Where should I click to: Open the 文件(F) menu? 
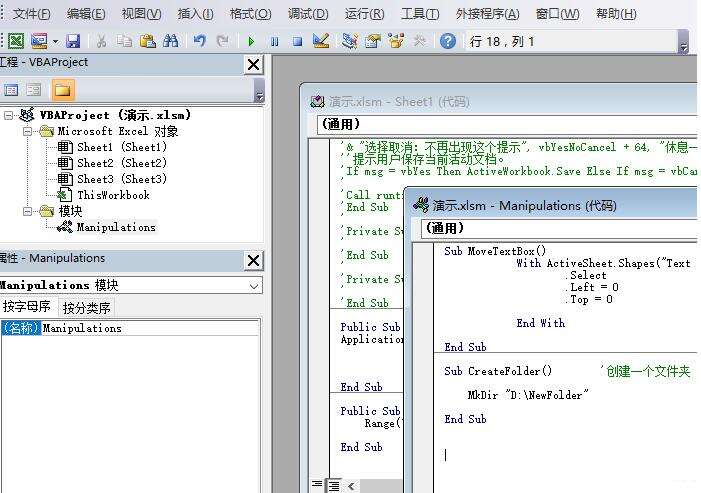31,14
